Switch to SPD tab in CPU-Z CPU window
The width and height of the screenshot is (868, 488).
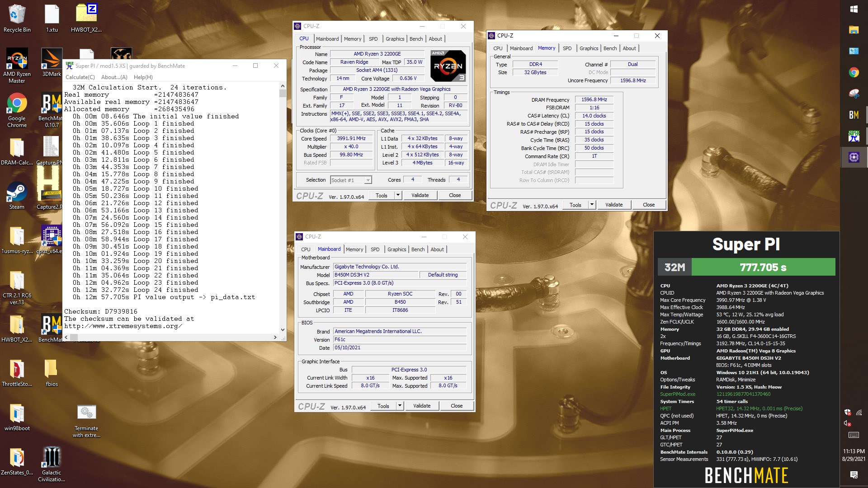pyautogui.click(x=373, y=39)
